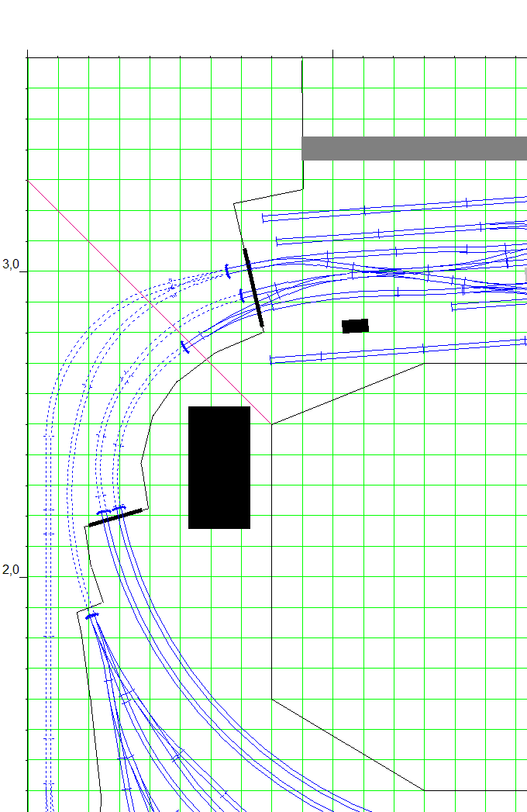Select the isolated straight track below small black box
Image resolution: width=527 pixels, height=812 pixels.
397,350
